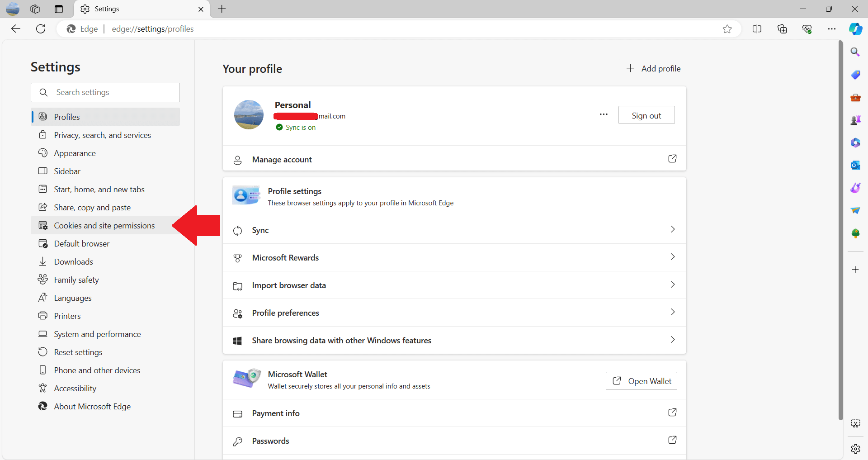Expand Sync settings row
Image resolution: width=868 pixels, height=460 pixels.
pyautogui.click(x=454, y=230)
